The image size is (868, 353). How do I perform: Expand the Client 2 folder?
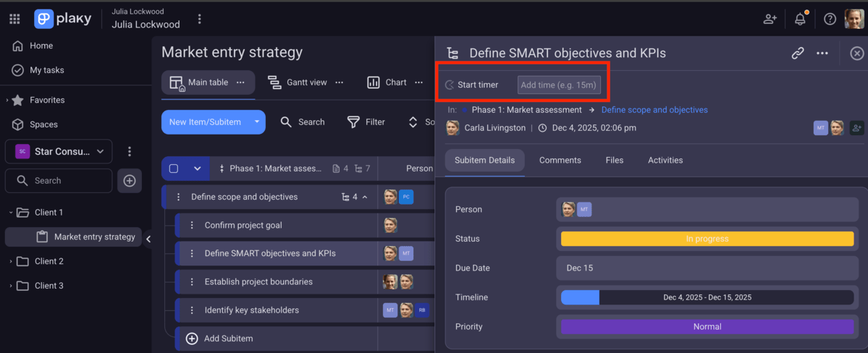(10, 261)
